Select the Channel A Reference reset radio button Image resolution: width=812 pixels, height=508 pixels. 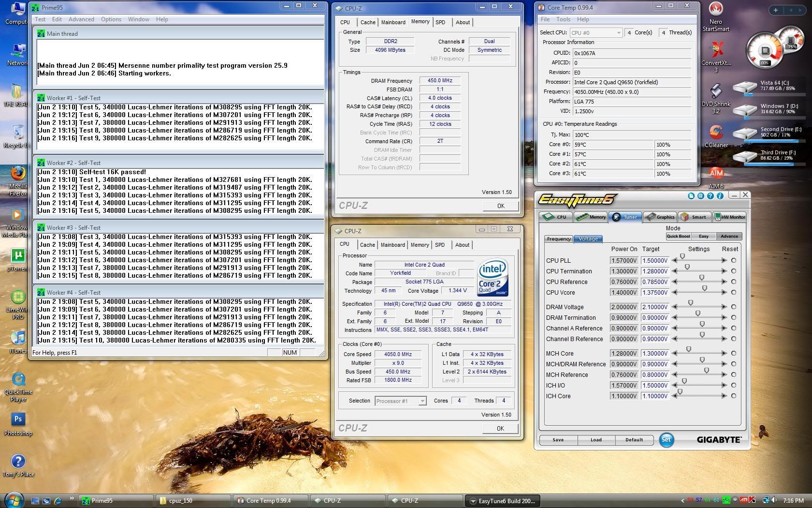pos(734,328)
